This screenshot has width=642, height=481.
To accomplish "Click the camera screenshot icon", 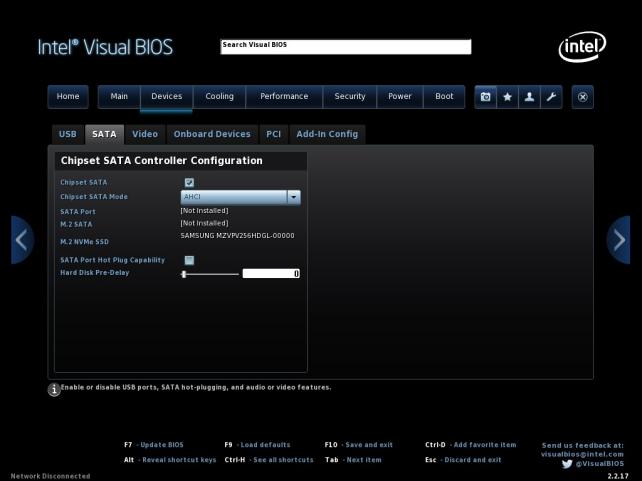I will coord(486,97).
